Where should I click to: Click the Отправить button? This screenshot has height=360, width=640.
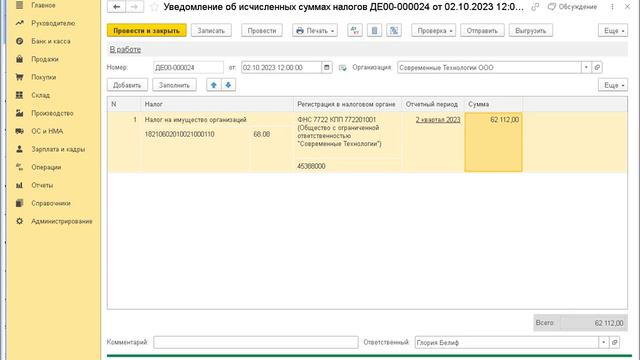482,31
